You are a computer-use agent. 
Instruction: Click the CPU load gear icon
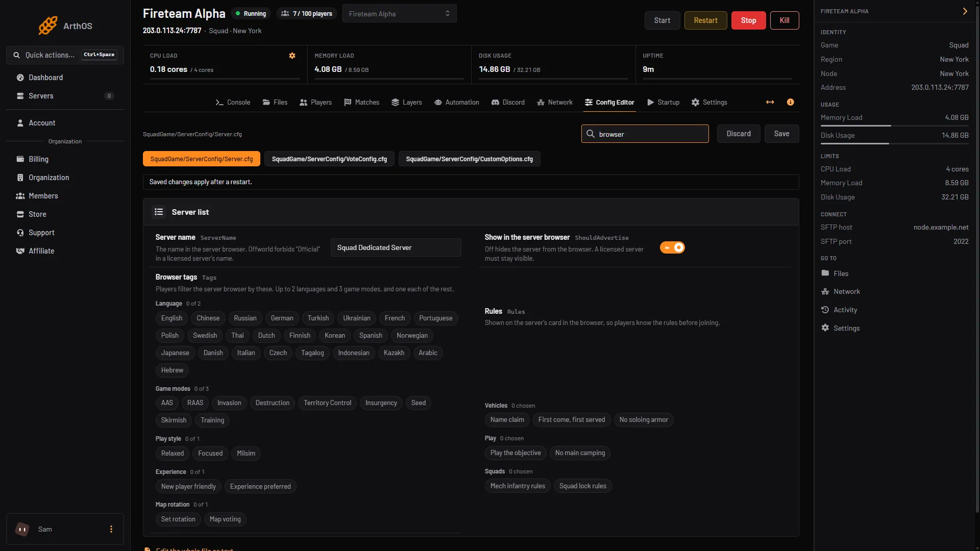click(x=292, y=56)
